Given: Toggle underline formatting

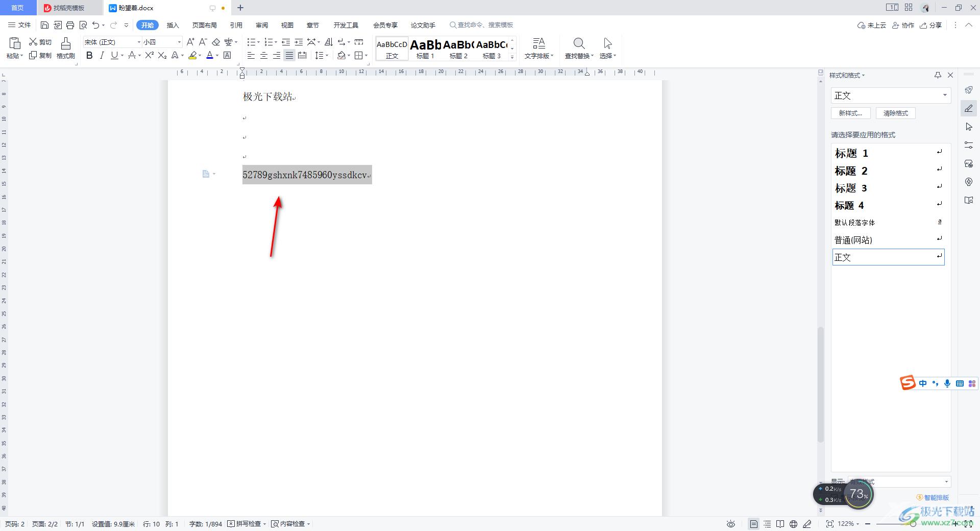Looking at the screenshot, I should pos(114,55).
